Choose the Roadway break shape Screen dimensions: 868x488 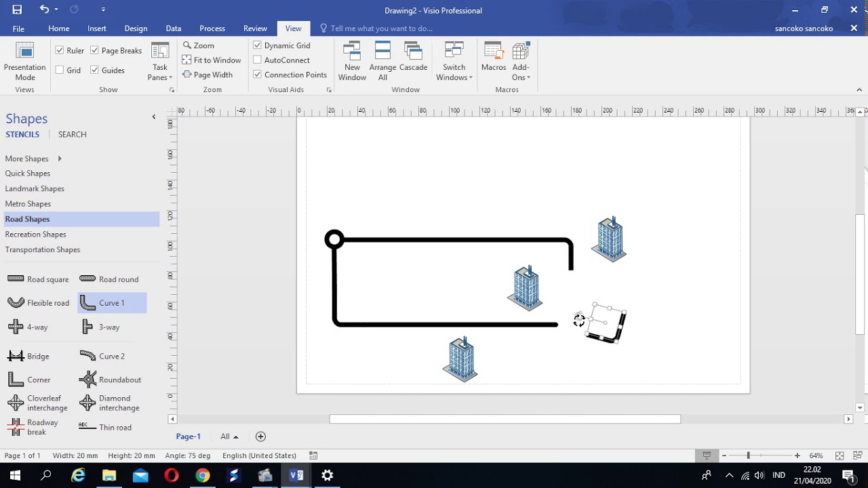(x=33, y=427)
